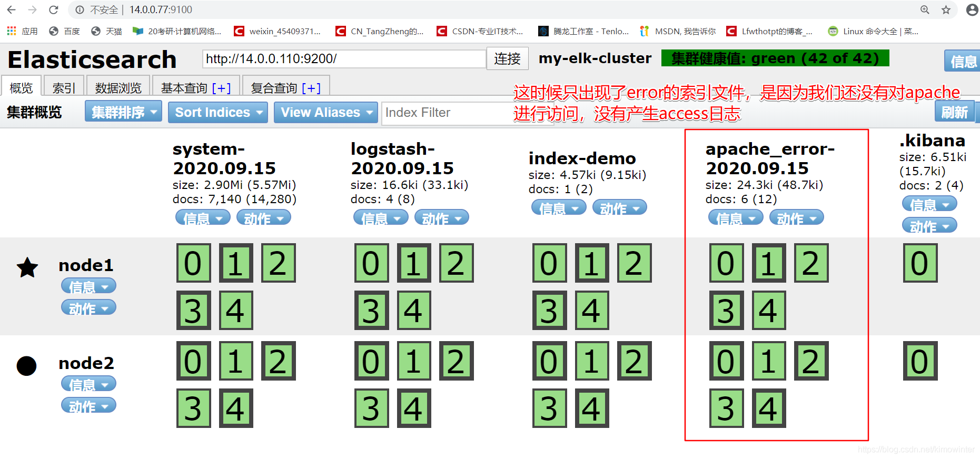
Task: Open the 百度 bookmark
Action: [x=64, y=31]
